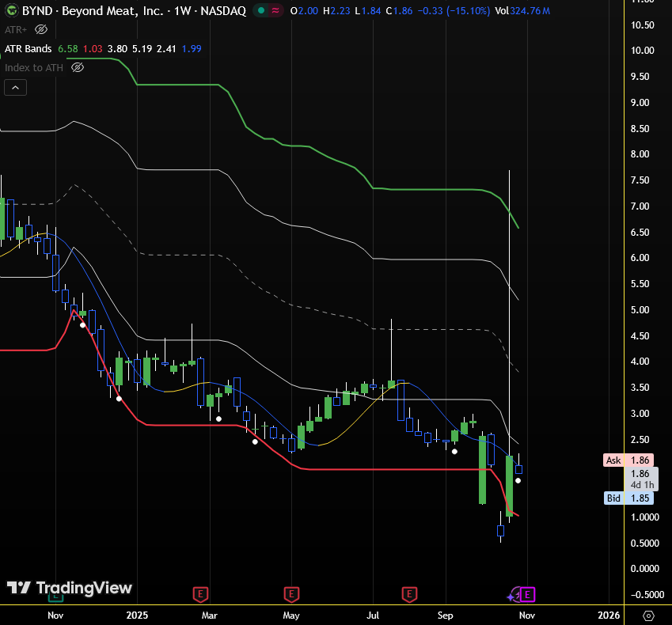
Task: Click ATR Bands value 5.19
Action: point(142,49)
